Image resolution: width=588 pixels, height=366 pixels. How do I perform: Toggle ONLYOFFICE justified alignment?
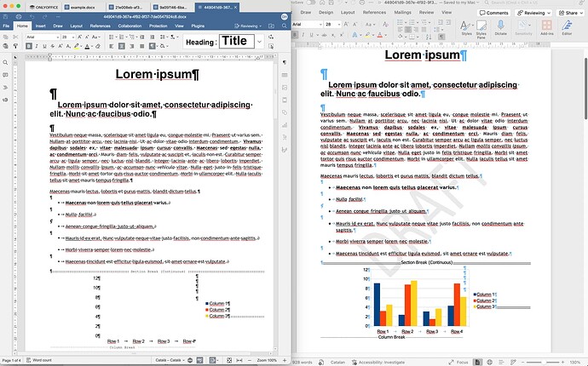point(141,46)
